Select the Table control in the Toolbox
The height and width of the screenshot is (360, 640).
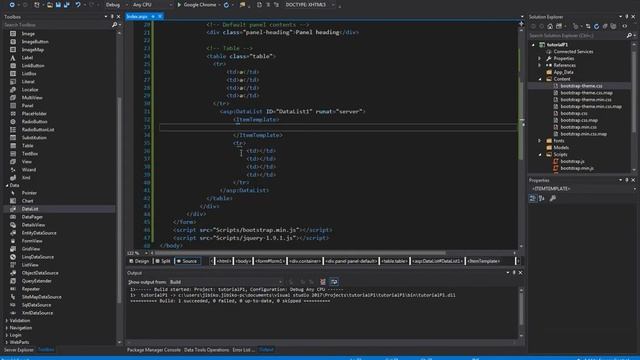tap(27, 146)
